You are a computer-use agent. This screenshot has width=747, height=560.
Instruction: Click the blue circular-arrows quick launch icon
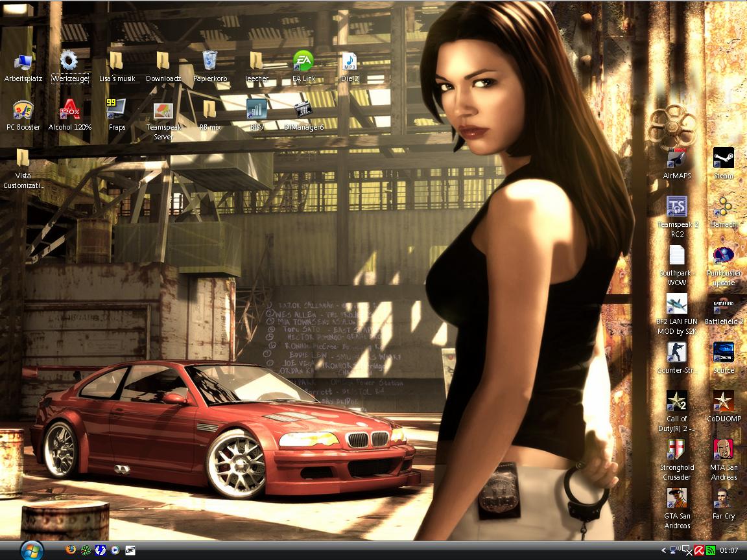coord(100,550)
